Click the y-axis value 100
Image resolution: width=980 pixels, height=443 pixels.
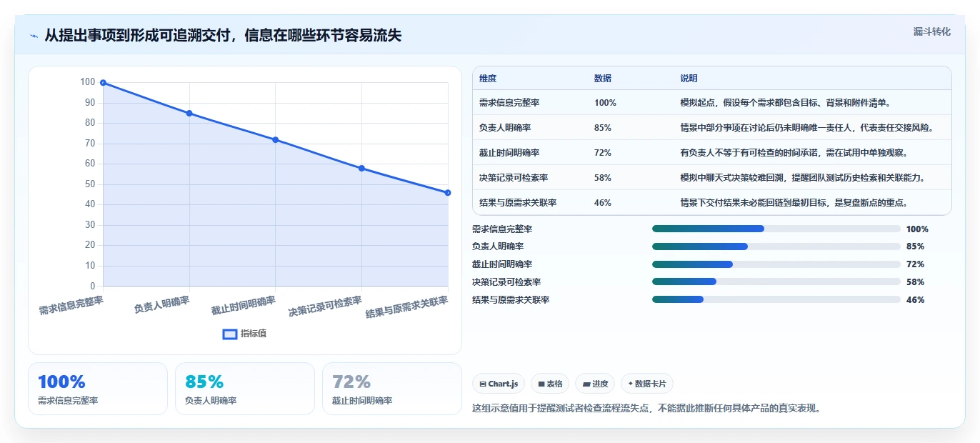coord(87,82)
